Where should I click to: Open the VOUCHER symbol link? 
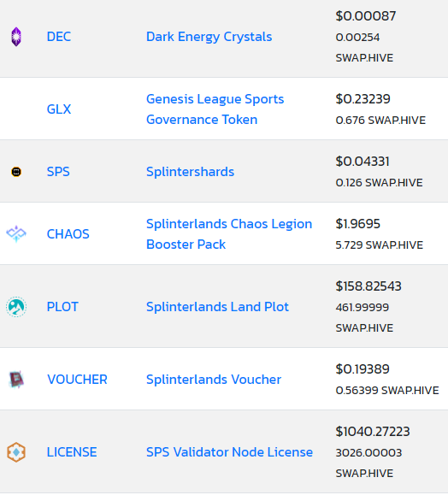(x=77, y=380)
